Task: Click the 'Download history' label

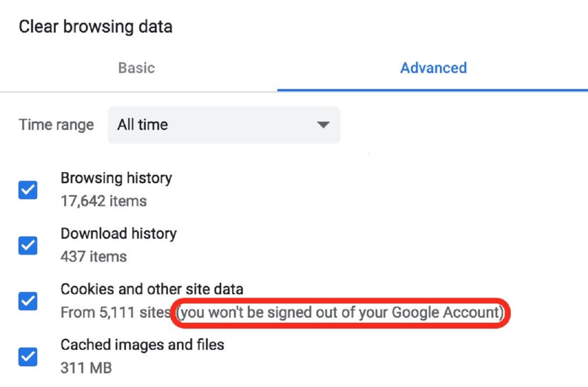Action: (119, 234)
